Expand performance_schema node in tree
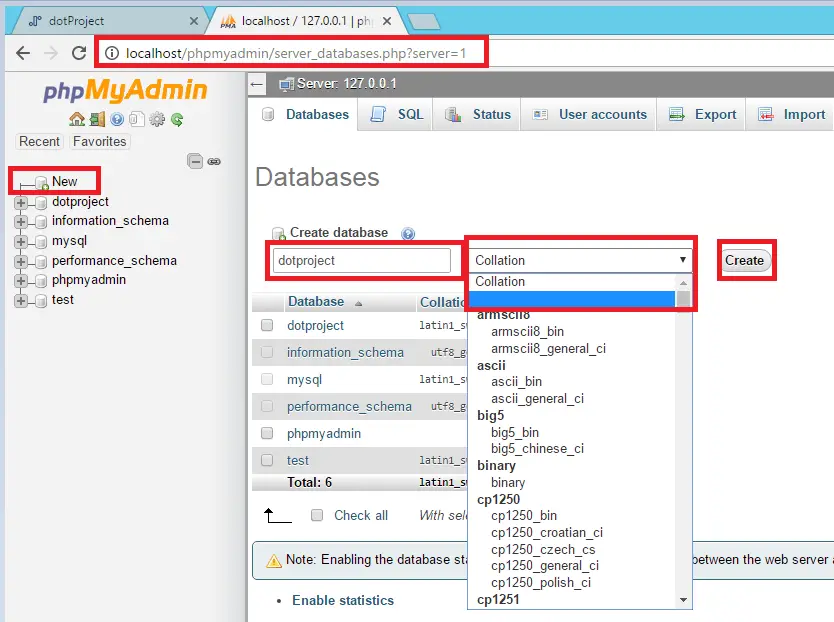The height and width of the screenshot is (622, 834). tap(21, 262)
